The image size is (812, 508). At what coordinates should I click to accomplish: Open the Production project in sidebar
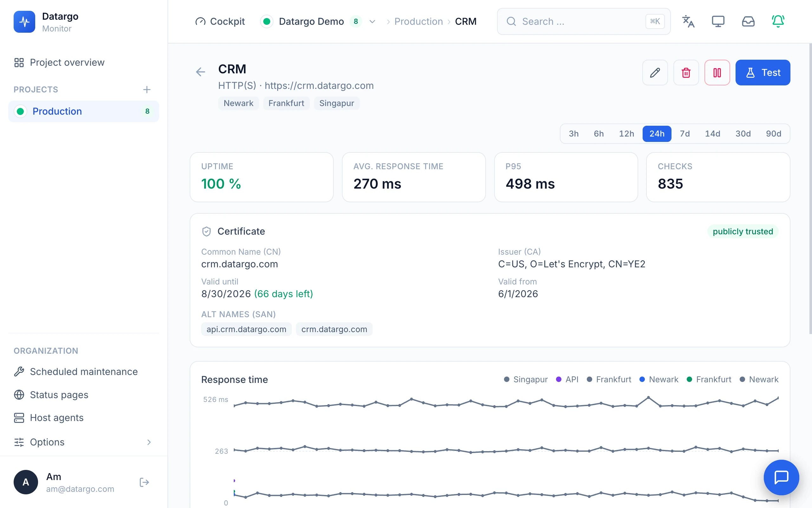point(83,111)
